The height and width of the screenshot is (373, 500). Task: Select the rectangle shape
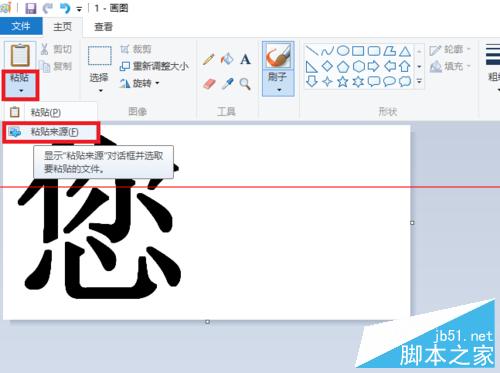coord(358,51)
